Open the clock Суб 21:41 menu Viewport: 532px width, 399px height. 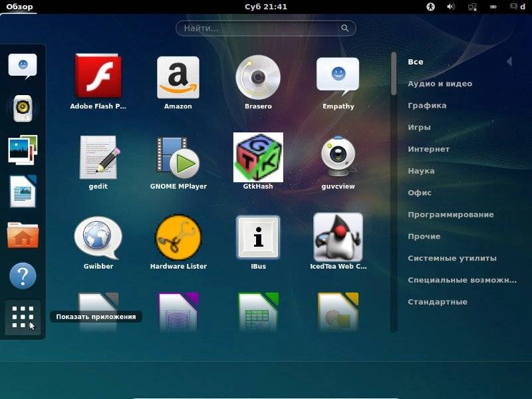coord(266,7)
